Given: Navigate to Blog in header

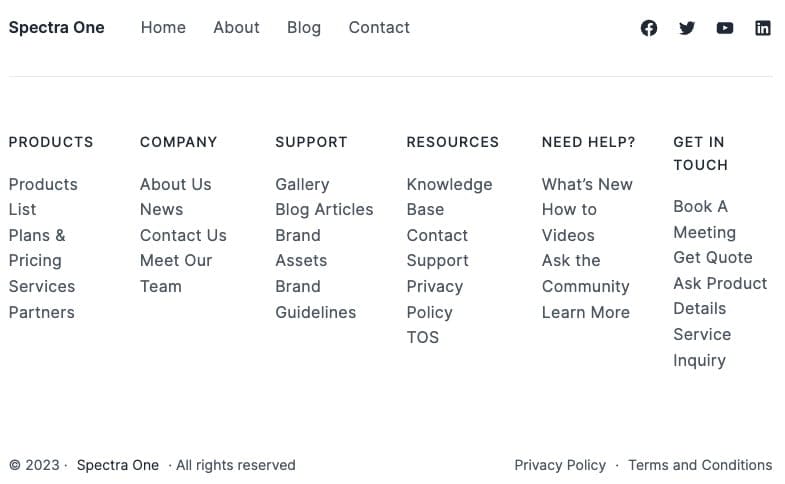Looking at the screenshot, I should 304,28.
